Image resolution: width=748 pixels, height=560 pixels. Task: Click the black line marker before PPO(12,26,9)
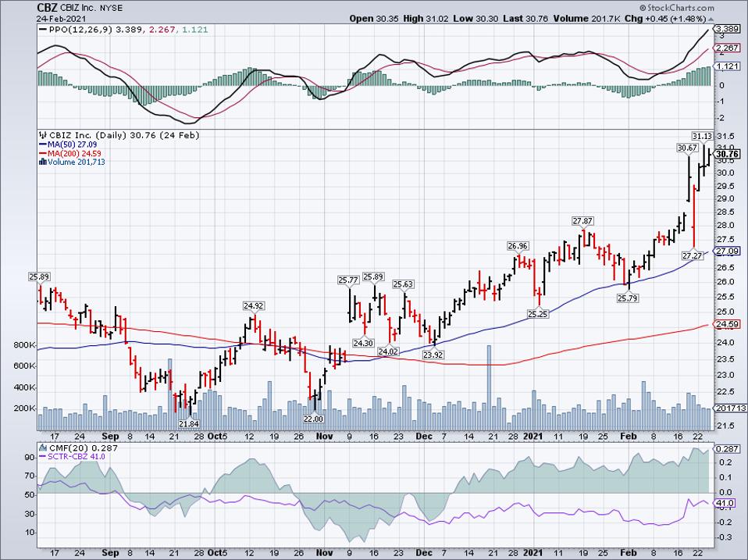(x=43, y=30)
